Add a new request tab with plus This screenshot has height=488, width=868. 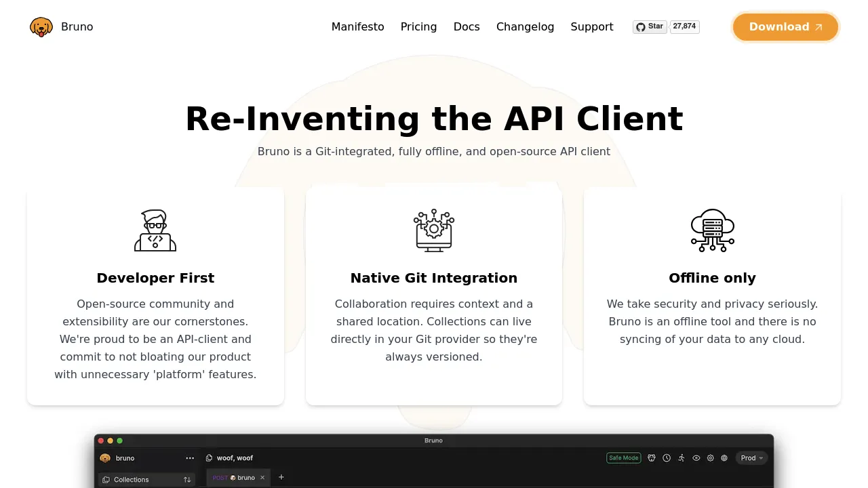[281, 477]
